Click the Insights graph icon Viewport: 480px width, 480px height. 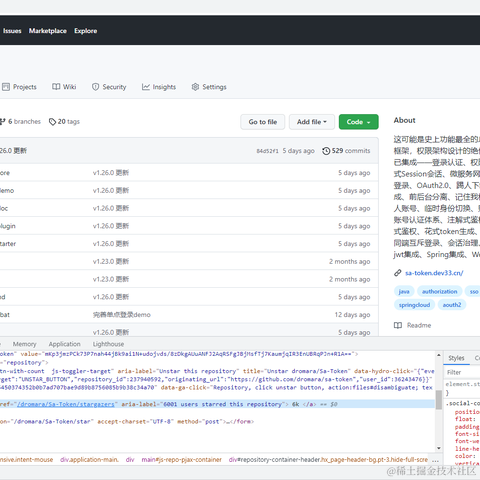pyautogui.click(x=146, y=87)
